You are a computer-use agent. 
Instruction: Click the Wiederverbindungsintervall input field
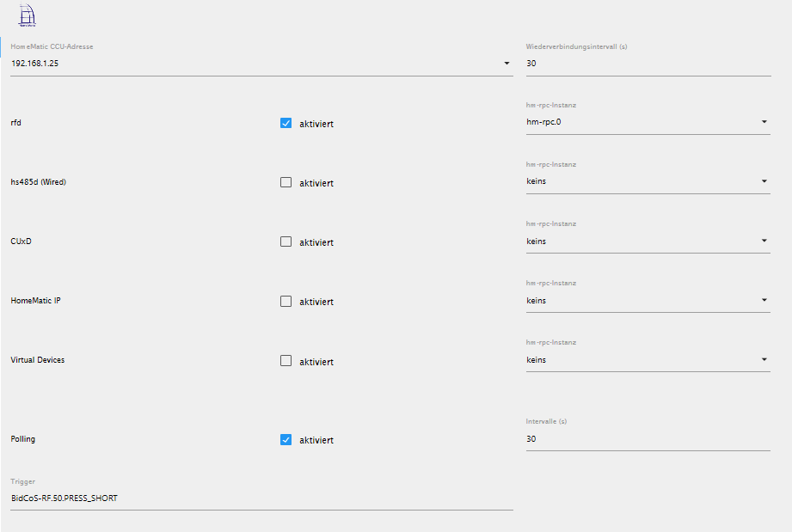click(x=648, y=64)
